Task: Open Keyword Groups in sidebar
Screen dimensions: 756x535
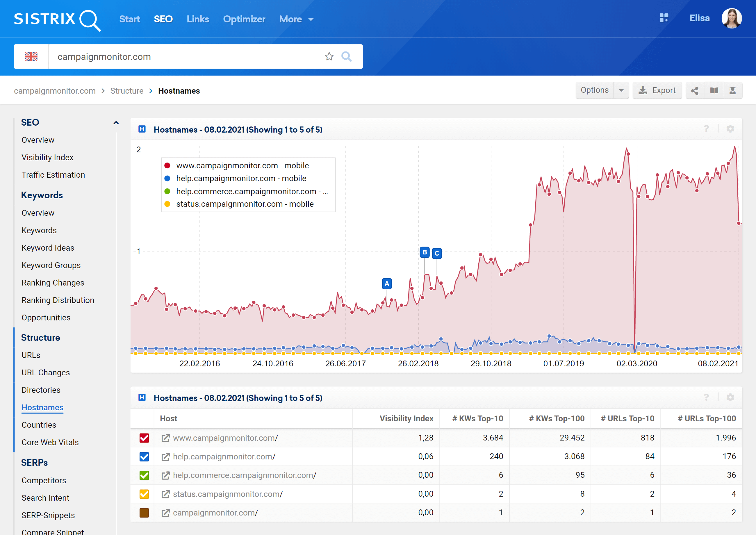Action: [x=51, y=265]
